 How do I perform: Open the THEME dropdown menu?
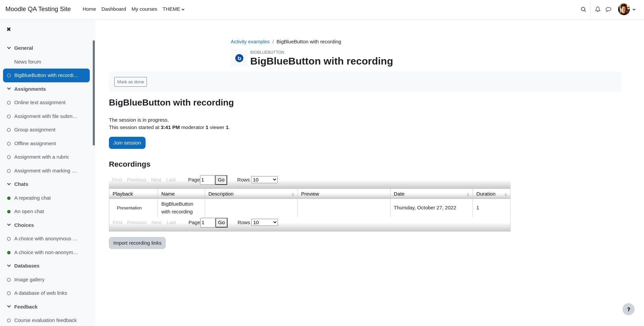pyautogui.click(x=173, y=9)
